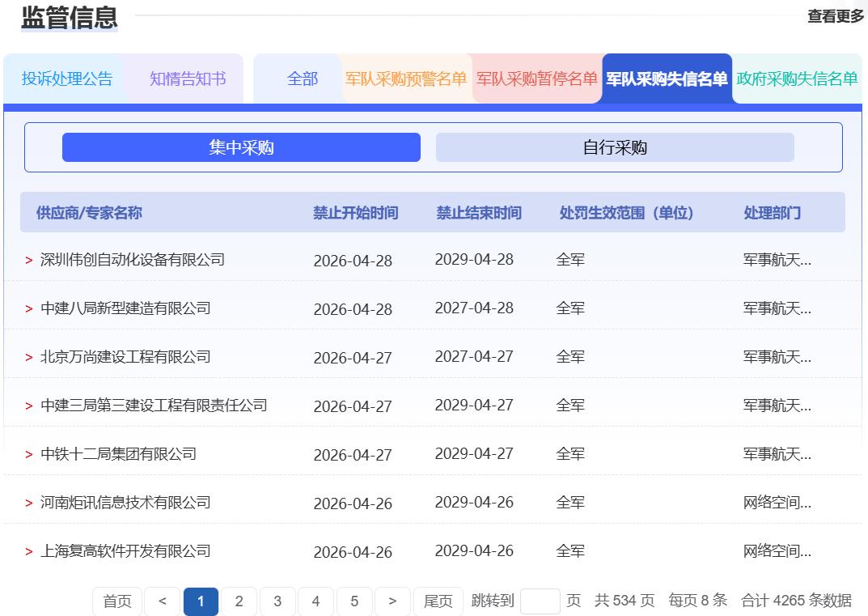Expand arrow beside 深圳伟创自动化设备有限公司
This screenshot has height=616, width=868.
pos(29,260)
